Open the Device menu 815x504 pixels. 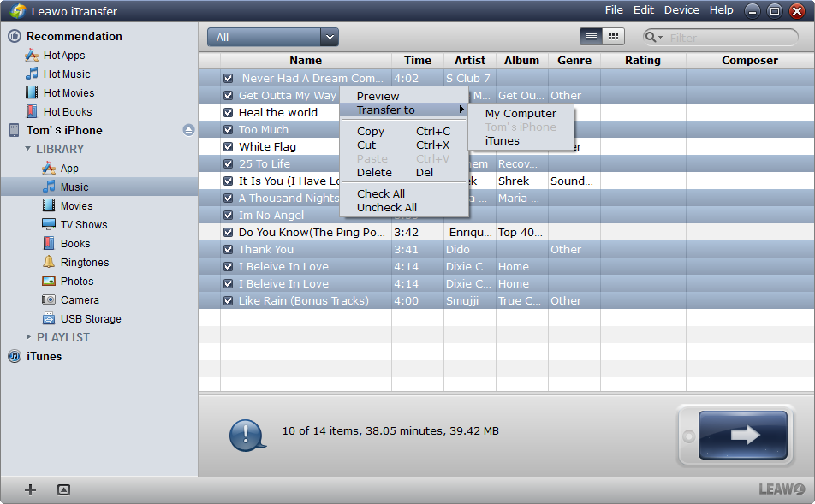(x=681, y=10)
